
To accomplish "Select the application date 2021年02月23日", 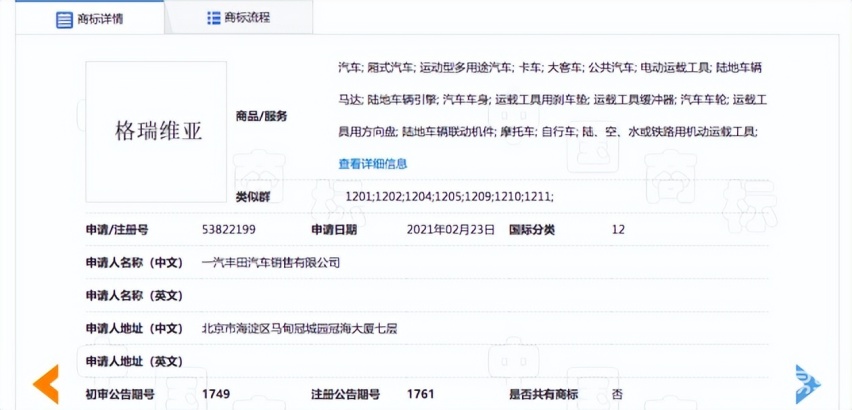I will (x=450, y=230).
